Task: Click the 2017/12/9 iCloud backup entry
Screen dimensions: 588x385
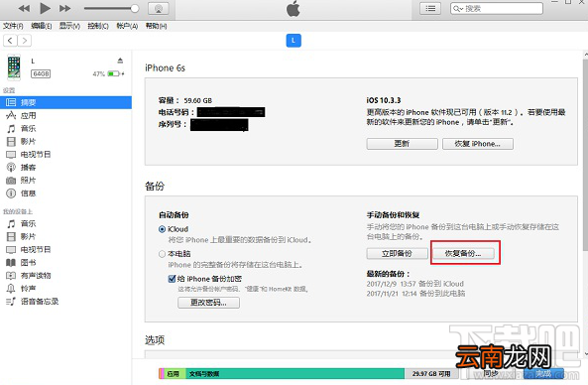Action: 415,284
